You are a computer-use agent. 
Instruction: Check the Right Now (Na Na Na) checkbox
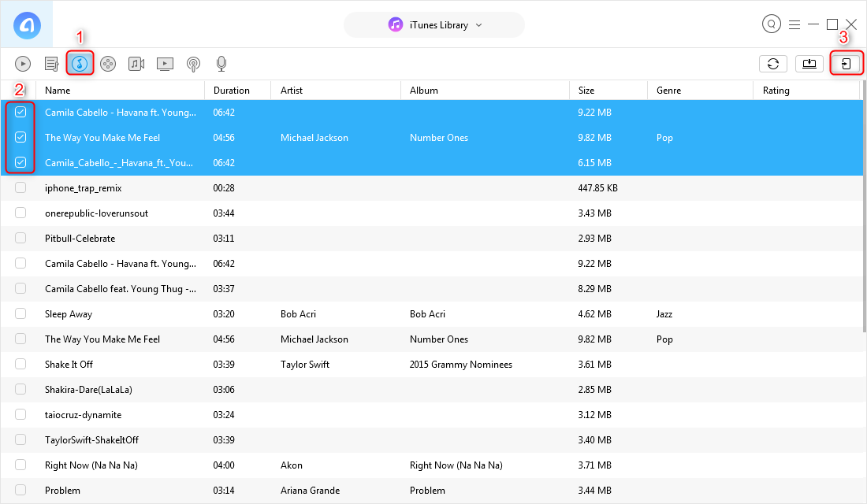pyautogui.click(x=20, y=465)
